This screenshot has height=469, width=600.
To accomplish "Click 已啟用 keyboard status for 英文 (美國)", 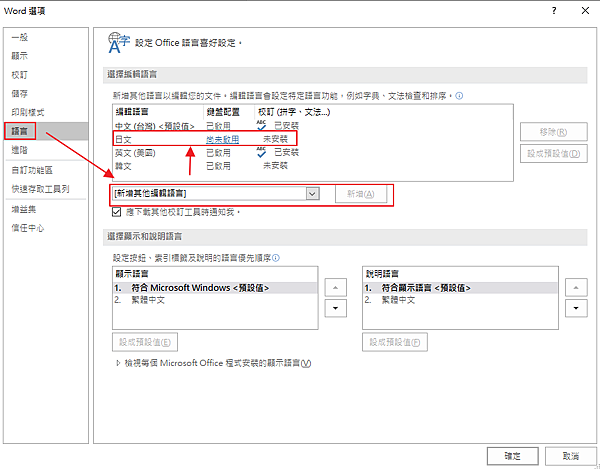I will coord(218,153).
